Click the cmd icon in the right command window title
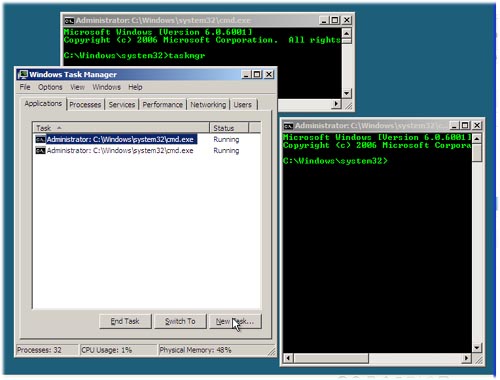 (288, 126)
